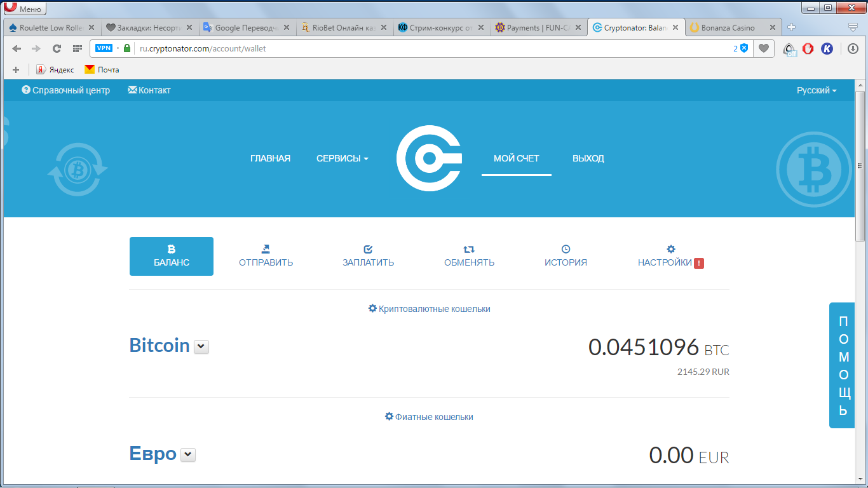The image size is (868, 488).
Task: Open Фиатные кошельки settings link
Action: [430, 417]
